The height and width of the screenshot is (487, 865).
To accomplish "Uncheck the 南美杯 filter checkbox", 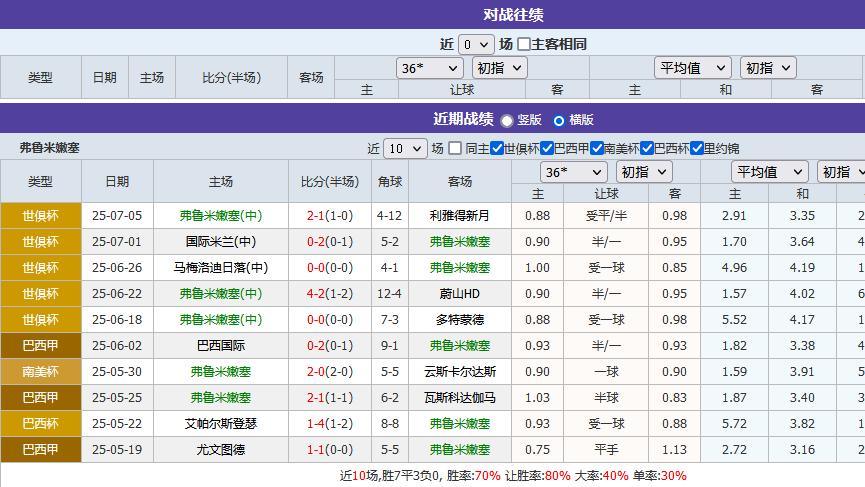I will click(x=597, y=148).
